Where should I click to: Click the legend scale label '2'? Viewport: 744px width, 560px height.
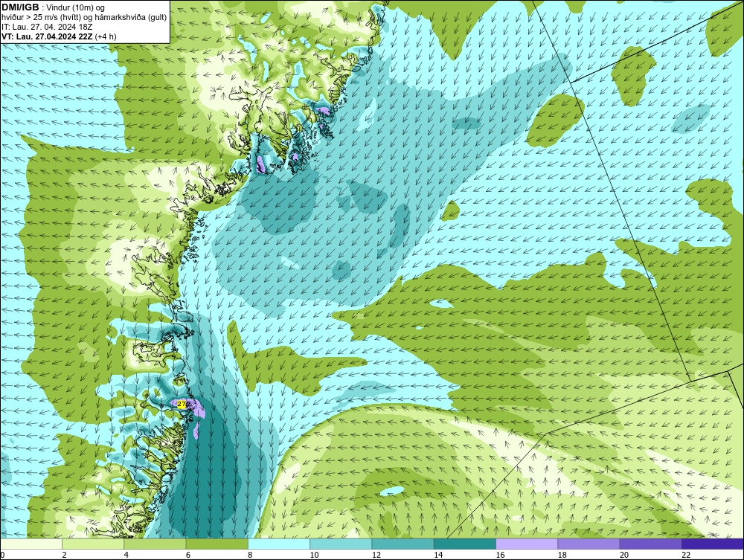click(64, 556)
